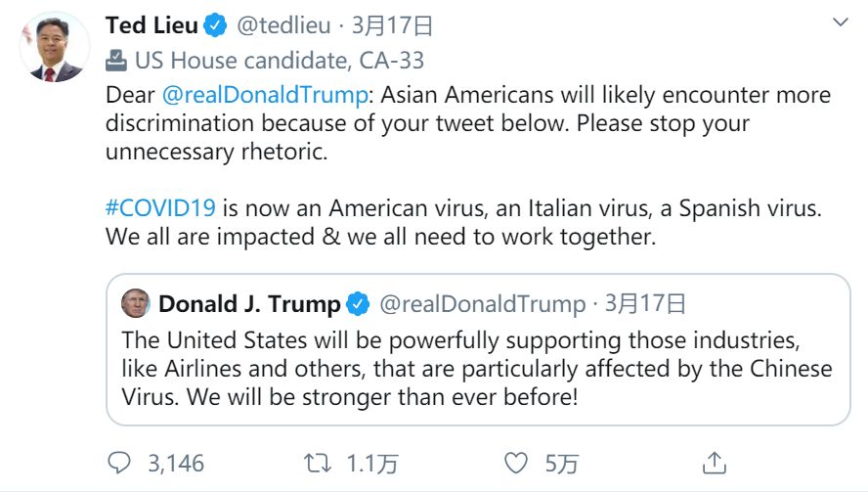868x492 pixels.
Task: Open the @realDonaldTrump mention in tweet text
Action: pos(262,96)
